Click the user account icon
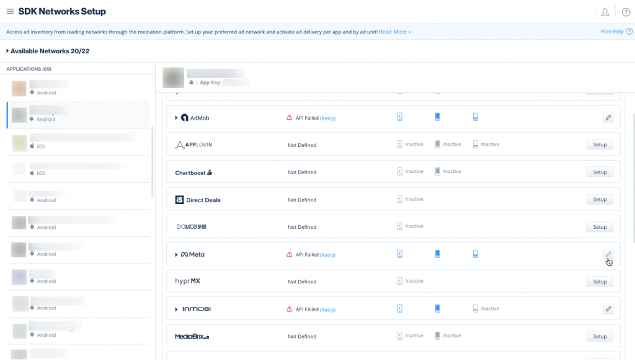This screenshot has height=364, width=635. 605,12
